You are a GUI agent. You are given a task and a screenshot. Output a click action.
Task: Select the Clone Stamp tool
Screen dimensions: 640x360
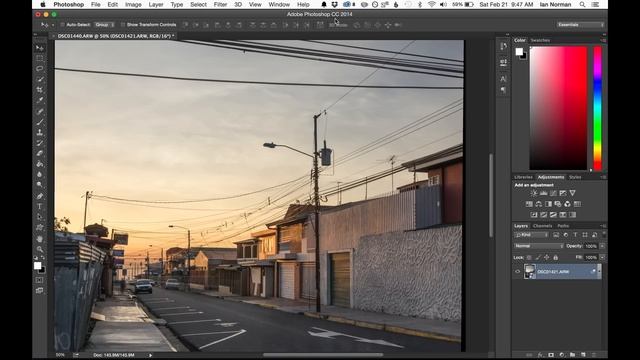tap(40, 133)
